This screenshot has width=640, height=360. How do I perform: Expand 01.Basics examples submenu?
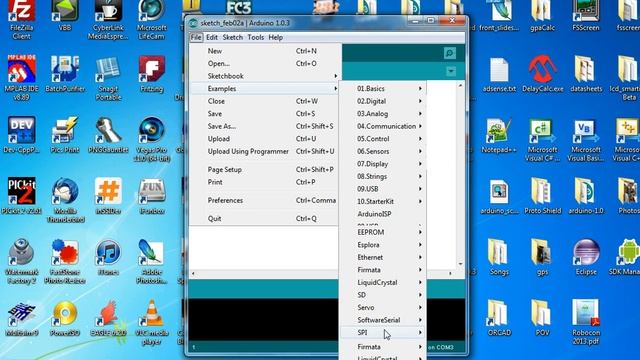383,89
